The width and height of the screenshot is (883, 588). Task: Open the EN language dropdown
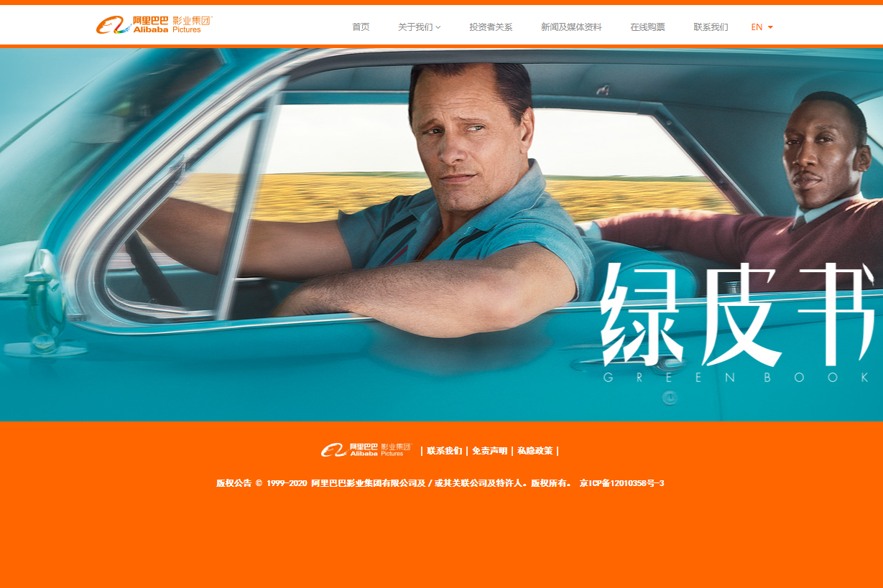pos(762,27)
